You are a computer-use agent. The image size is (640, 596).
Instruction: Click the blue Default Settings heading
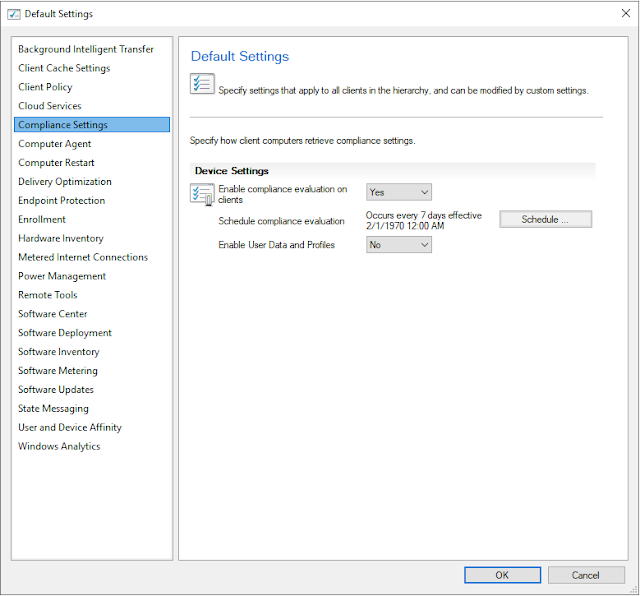[x=240, y=56]
